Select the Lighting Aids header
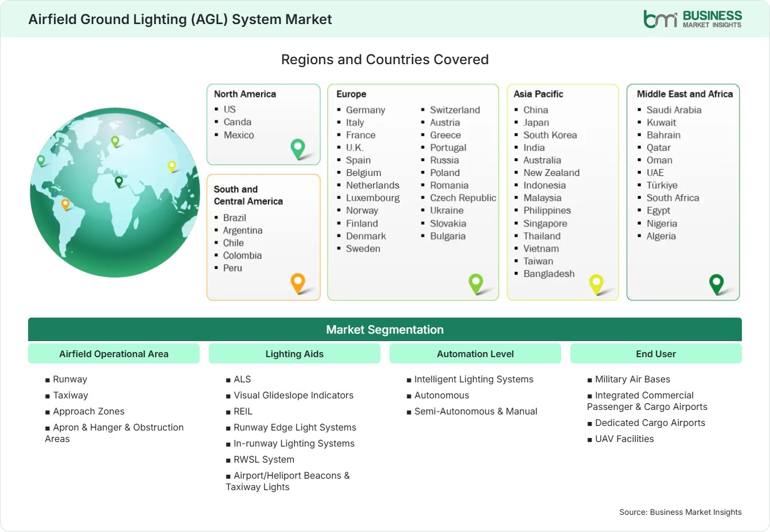 [x=294, y=354]
